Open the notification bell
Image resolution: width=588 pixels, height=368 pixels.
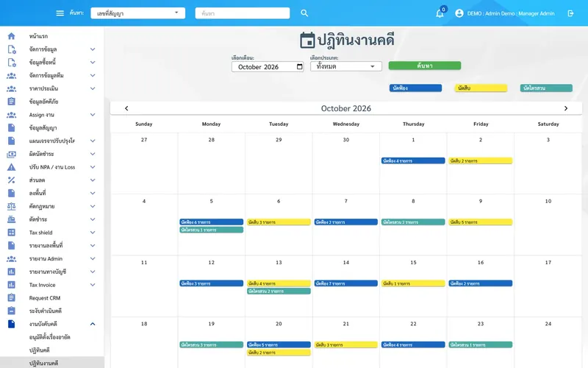click(440, 13)
